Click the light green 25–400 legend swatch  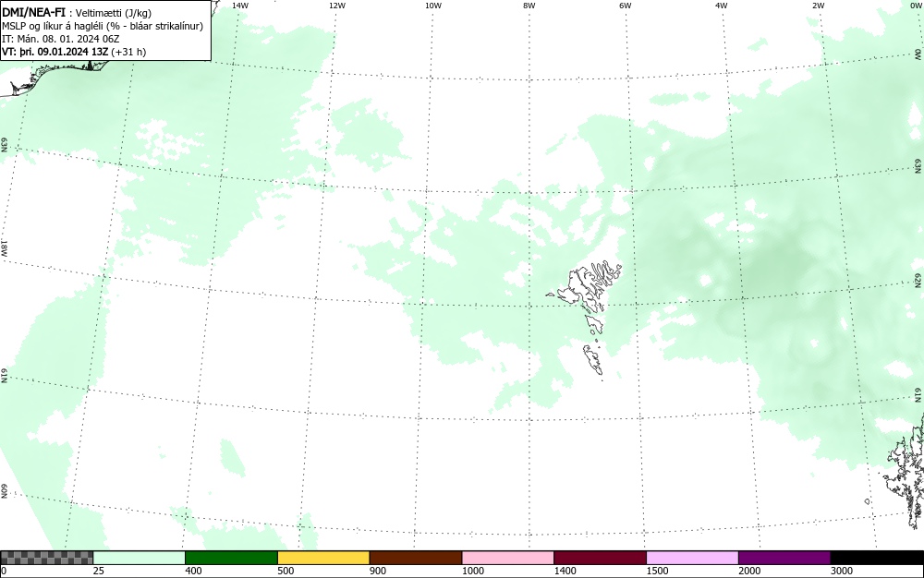click(x=140, y=558)
